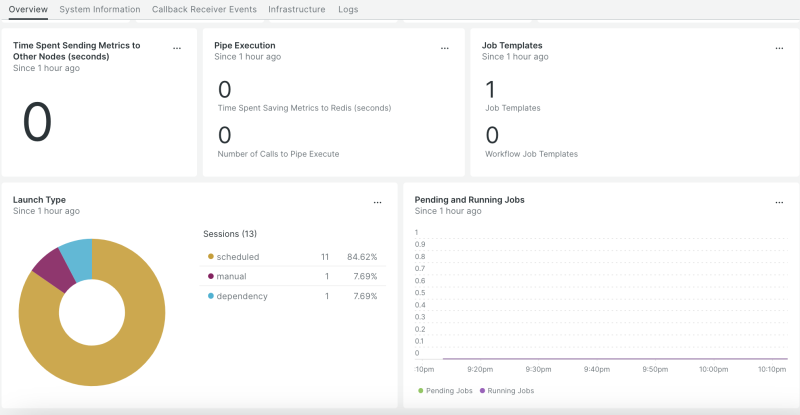Open options menu for Time Spent Sending Metrics

pyautogui.click(x=177, y=47)
